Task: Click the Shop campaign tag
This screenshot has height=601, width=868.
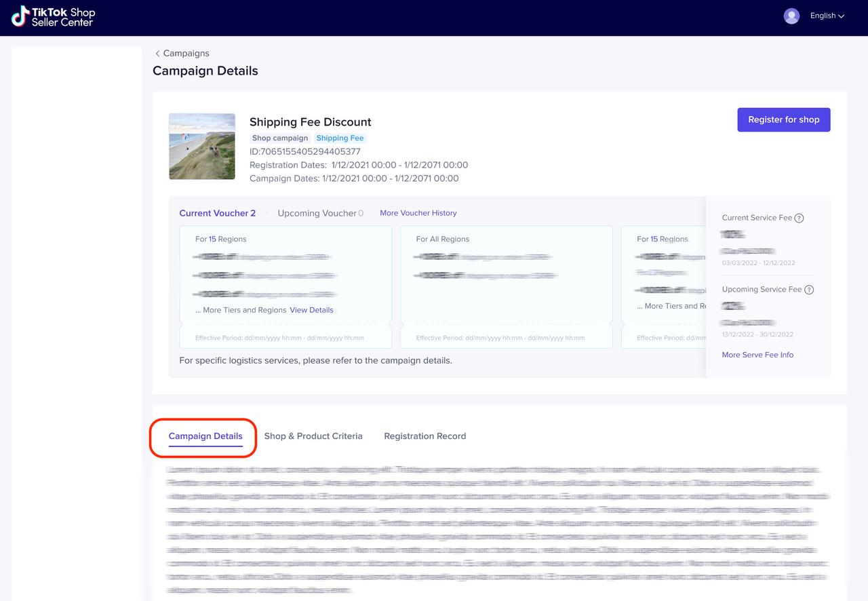Action: point(280,138)
